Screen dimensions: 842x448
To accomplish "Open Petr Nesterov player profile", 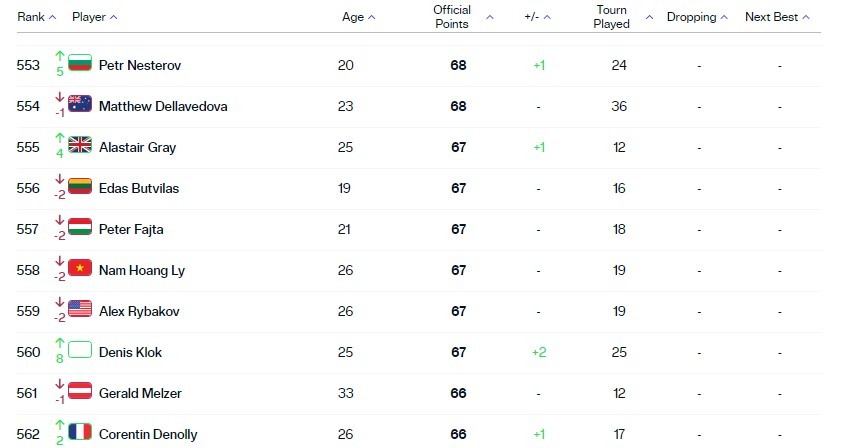I will click(x=140, y=66).
